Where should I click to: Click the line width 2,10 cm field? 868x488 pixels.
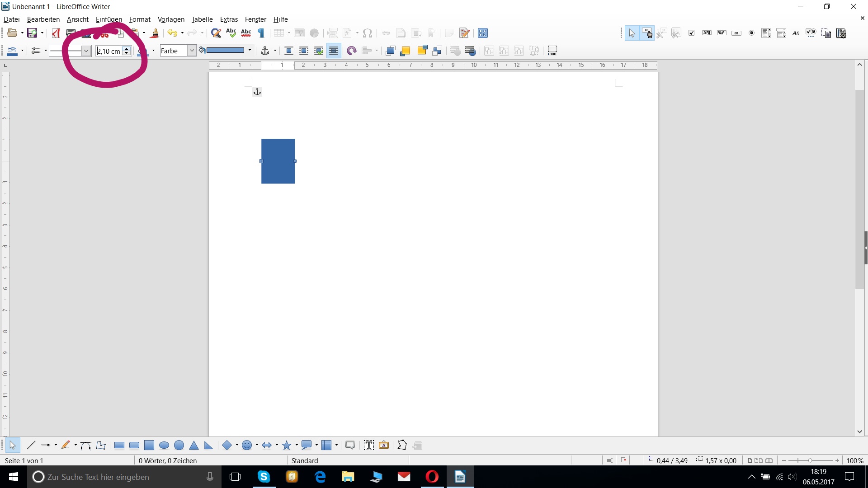(x=109, y=51)
